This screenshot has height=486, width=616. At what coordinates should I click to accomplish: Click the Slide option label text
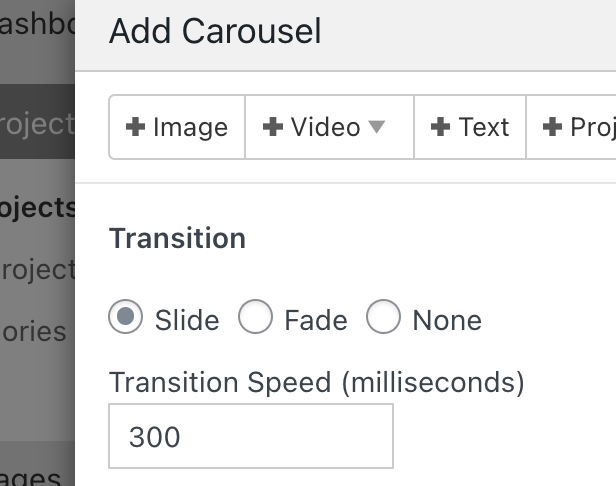187,320
